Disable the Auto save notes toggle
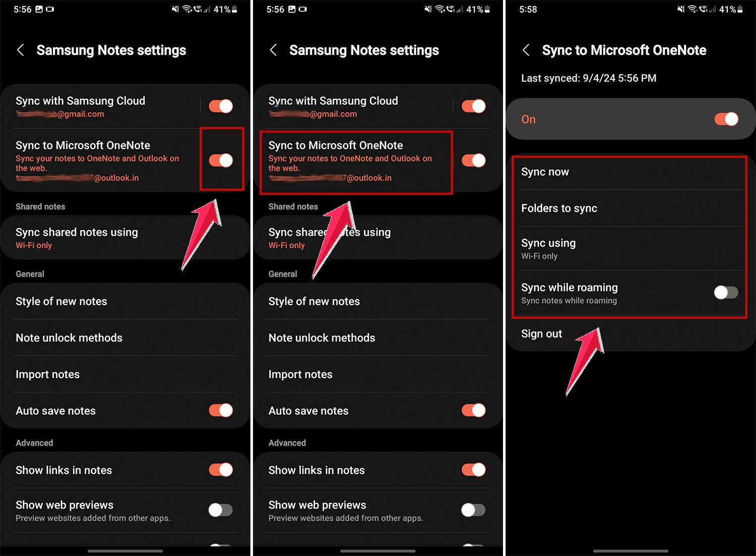This screenshot has width=756, height=556. (220, 410)
